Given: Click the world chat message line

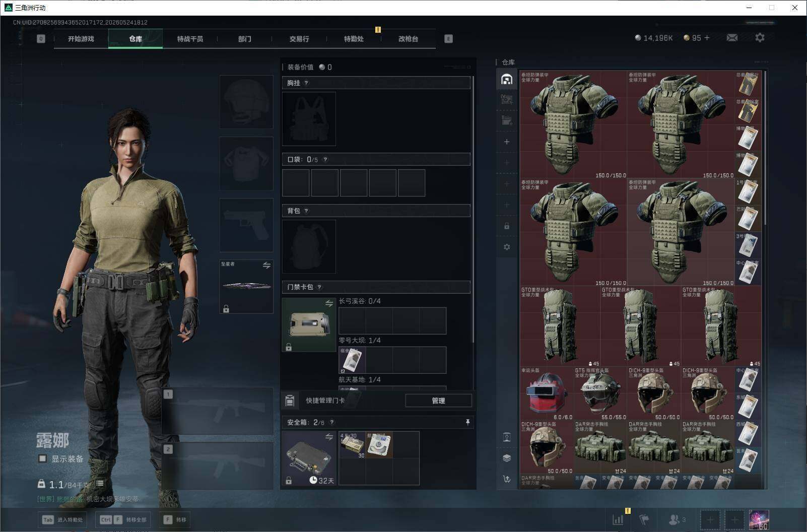Looking at the screenshot, I should tap(88, 499).
